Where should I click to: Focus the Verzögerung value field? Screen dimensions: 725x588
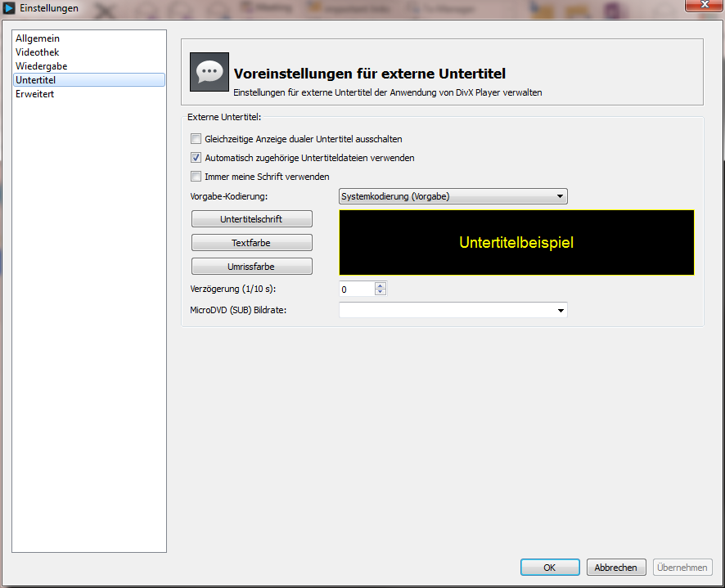click(x=357, y=290)
